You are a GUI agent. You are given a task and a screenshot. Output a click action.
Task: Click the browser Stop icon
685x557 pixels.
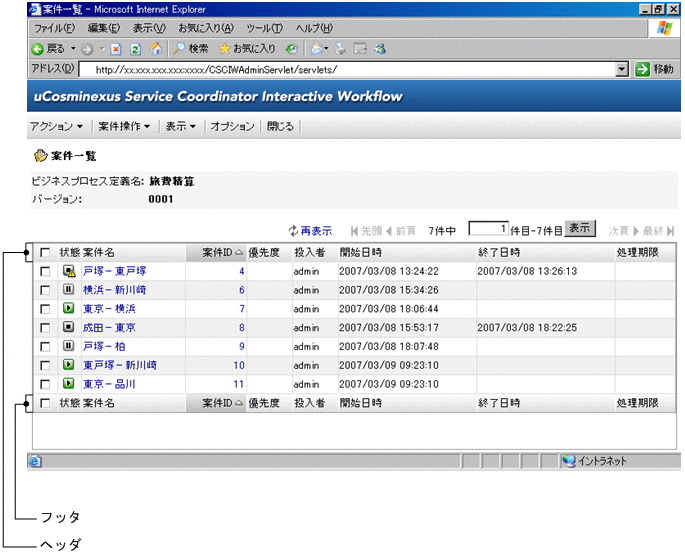pyautogui.click(x=117, y=48)
